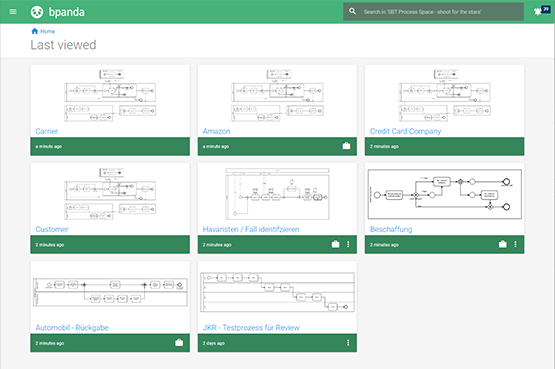
Task: Open the hamburger navigation menu
Action: coord(13,12)
